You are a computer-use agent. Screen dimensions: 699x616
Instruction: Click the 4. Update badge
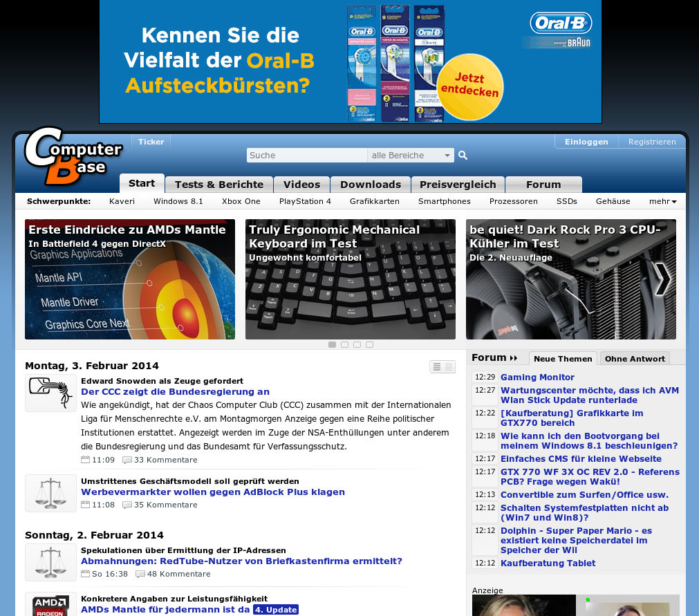pyautogui.click(x=275, y=609)
